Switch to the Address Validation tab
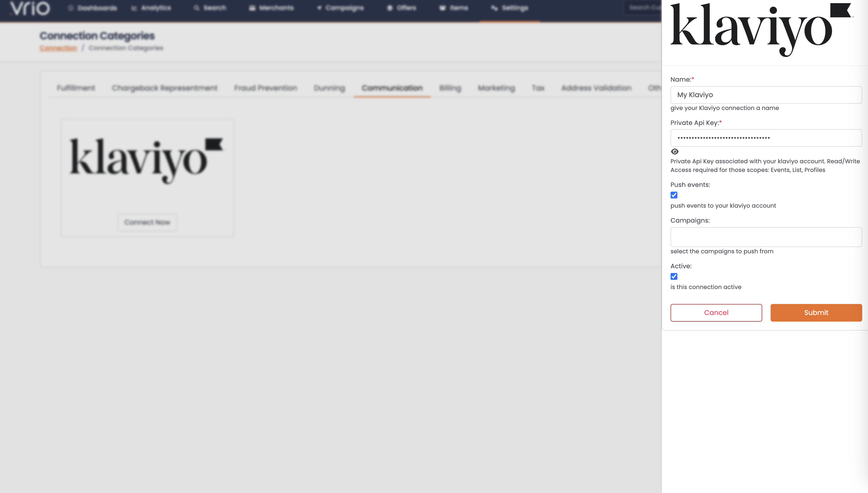Screen dimensions: 868x493 [x=597, y=88]
